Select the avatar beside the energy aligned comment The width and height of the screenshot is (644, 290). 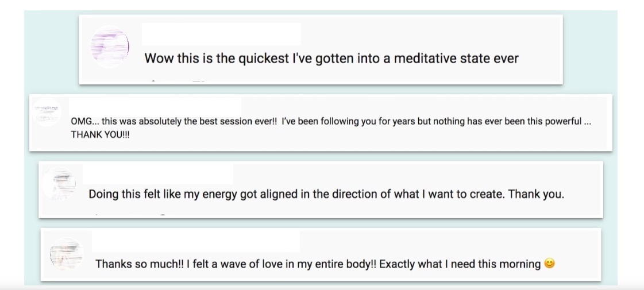click(60, 183)
